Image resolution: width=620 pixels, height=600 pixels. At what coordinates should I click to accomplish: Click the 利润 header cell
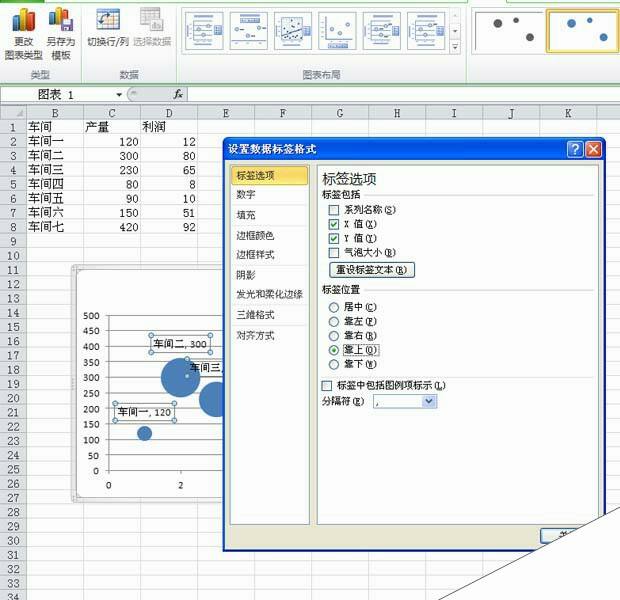point(169,127)
